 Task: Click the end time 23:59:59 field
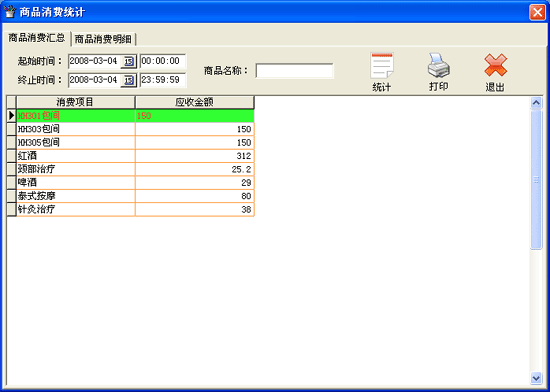click(163, 80)
